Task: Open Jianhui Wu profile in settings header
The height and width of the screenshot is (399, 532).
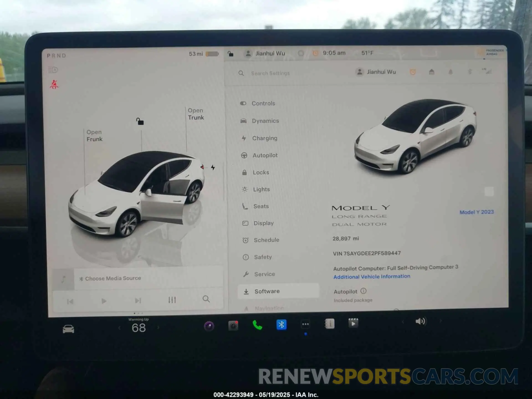Action: click(376, 72)
